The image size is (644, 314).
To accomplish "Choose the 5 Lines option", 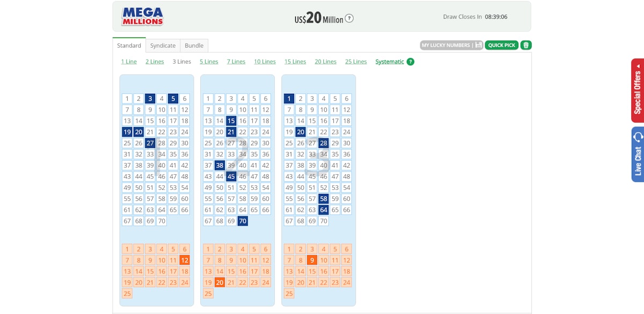I will [x=209, y=62].
